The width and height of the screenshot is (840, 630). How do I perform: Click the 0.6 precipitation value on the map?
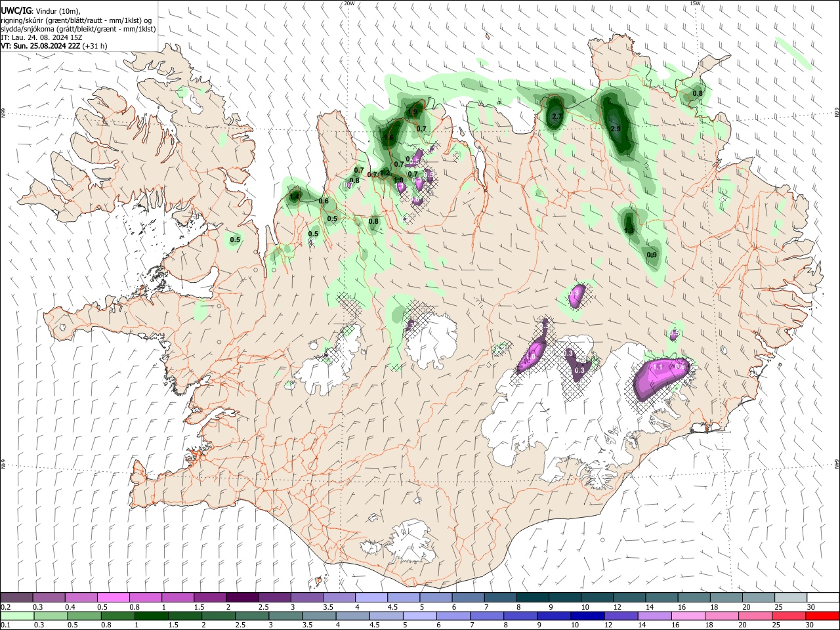324,201
